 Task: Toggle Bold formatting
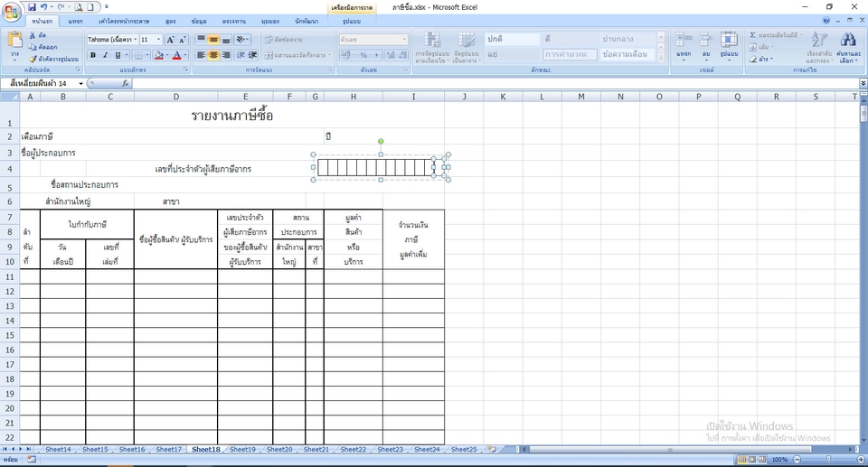(93, 55)
